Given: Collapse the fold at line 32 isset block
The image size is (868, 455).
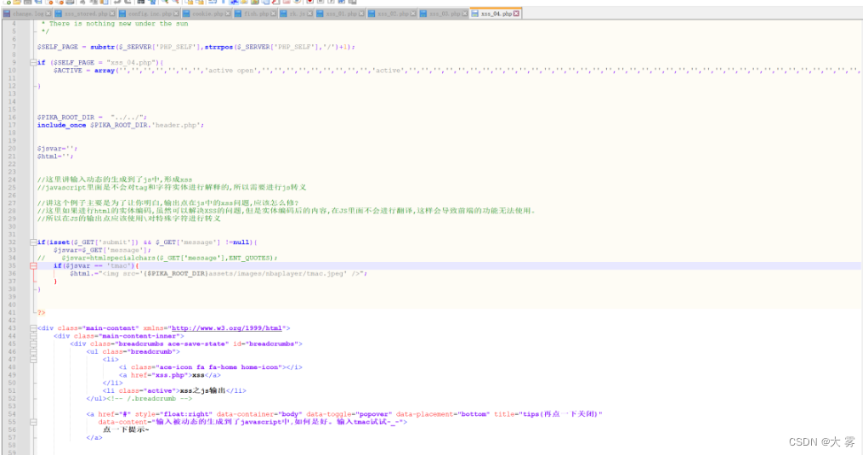Looking at the screenshot, I should [33, 242].
